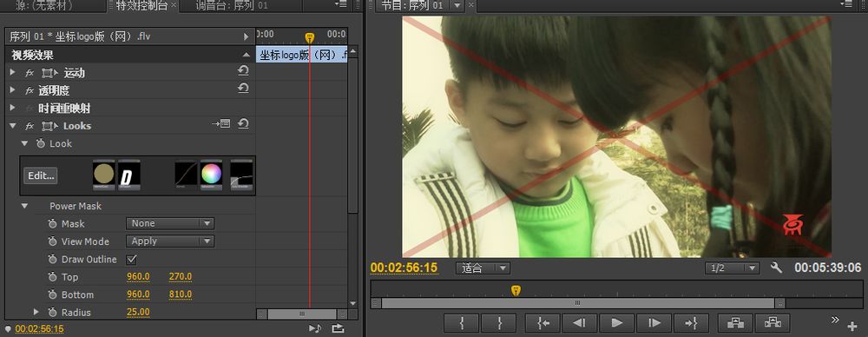868x337 pixels.
Task: Open the View Mode dropdown showing Apply
Action: point(170,241)
